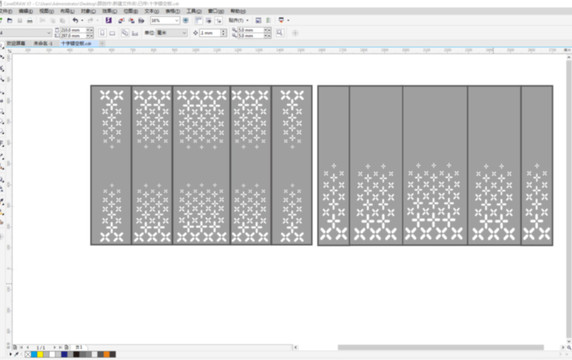This screenshot has height=360, width=572.
Task: Open the units dropdown
Action: [x=171, y=33]
